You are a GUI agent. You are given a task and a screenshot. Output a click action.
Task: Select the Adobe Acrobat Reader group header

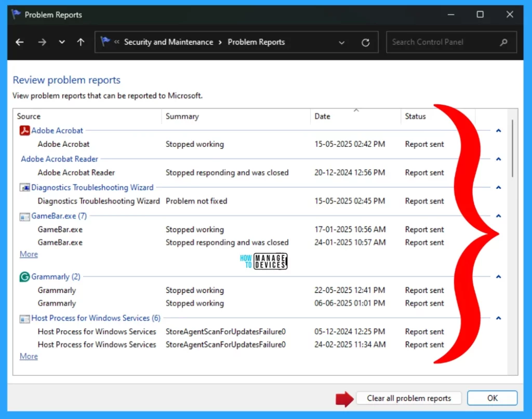(x=59, y=159)
